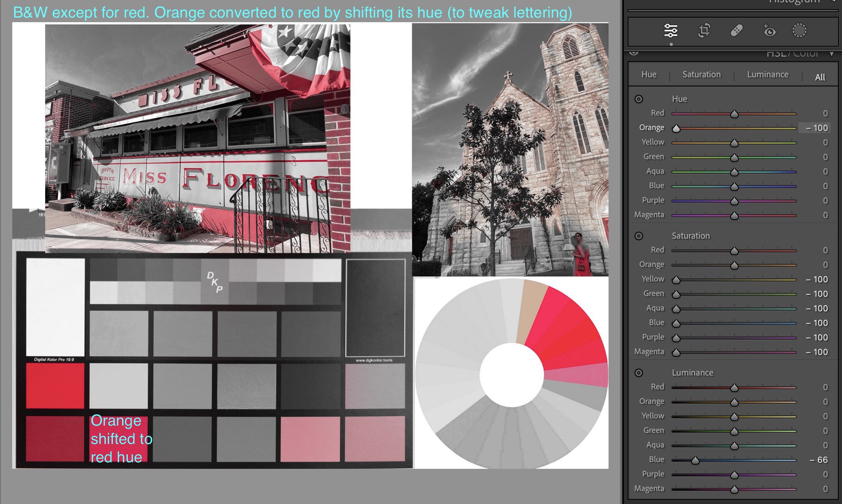The height and width of the screenshot is (504, 842).
Task: Click the Luminance Magenta slider handle
Action: pos(734,489)
